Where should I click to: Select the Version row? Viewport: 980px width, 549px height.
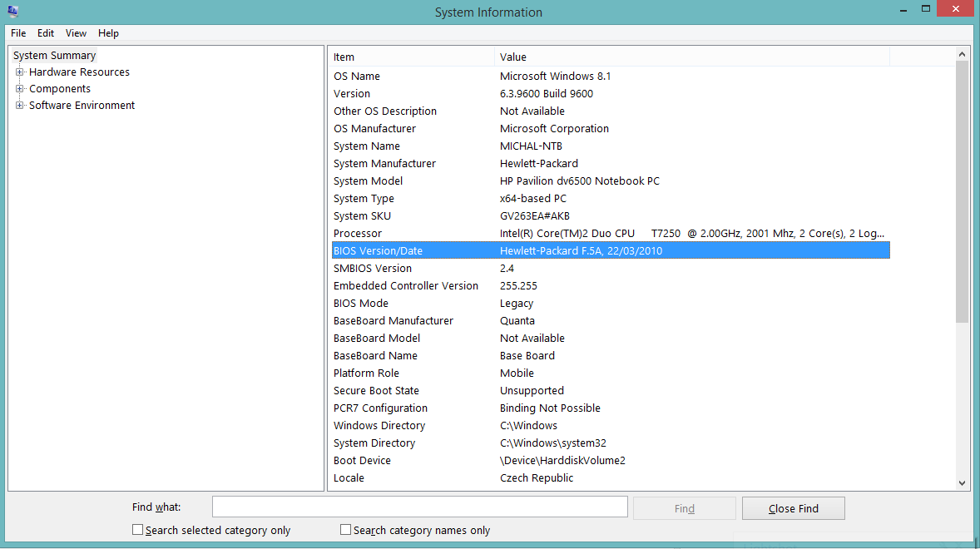pyautogui.click(x=611, y=94)
